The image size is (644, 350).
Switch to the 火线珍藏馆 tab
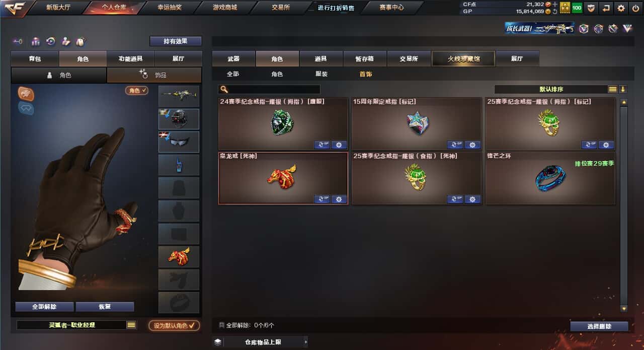(463, 59)
